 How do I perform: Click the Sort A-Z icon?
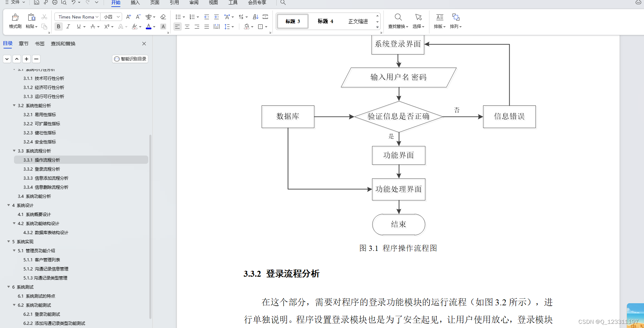tap(255, 17)
